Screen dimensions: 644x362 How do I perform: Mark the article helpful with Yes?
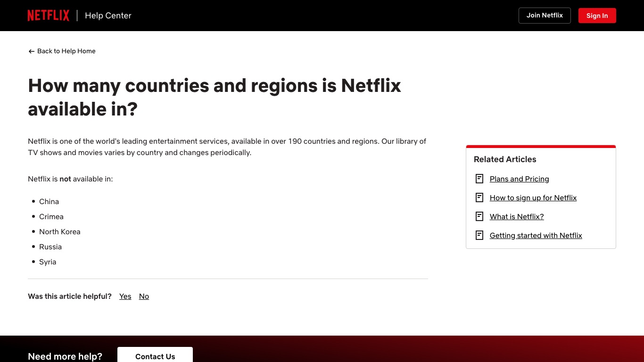click(125, 296)
